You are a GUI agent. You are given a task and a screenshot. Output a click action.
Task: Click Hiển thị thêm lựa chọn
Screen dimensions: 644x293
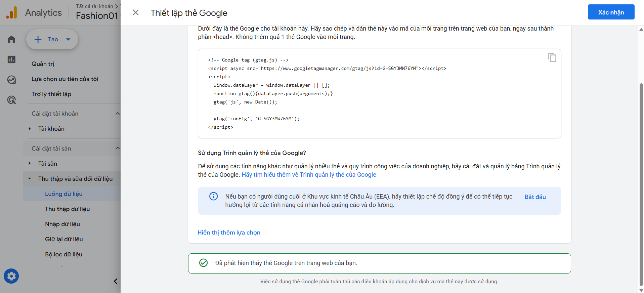coord(229,233)
